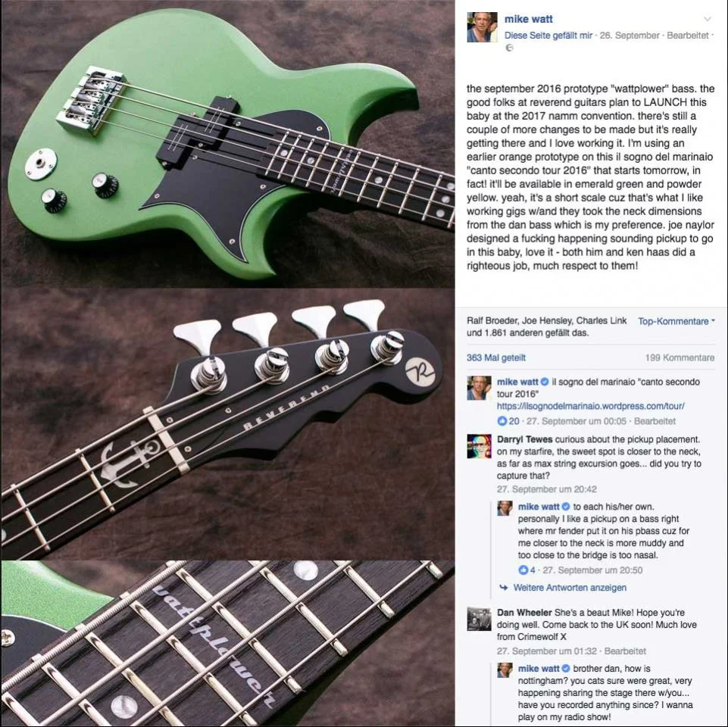The width and height of the screenshot is (728, 727).
Task: Click the globe privacy icon under the date
Action: point(509,48)
